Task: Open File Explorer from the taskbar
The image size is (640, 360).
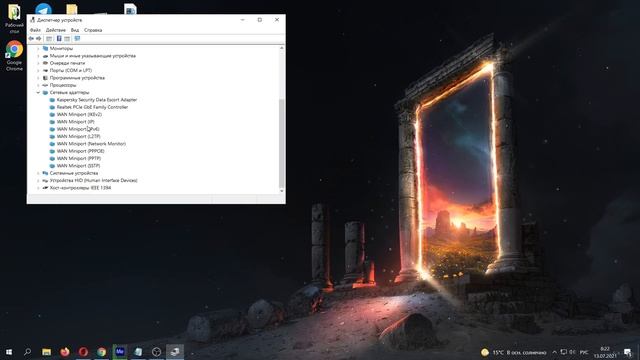Action: pyautogui.click(x=47, y=352)
